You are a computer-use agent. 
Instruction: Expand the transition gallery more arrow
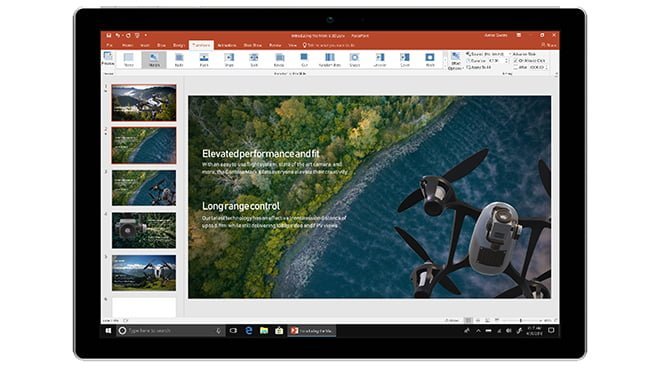point(445,67)
